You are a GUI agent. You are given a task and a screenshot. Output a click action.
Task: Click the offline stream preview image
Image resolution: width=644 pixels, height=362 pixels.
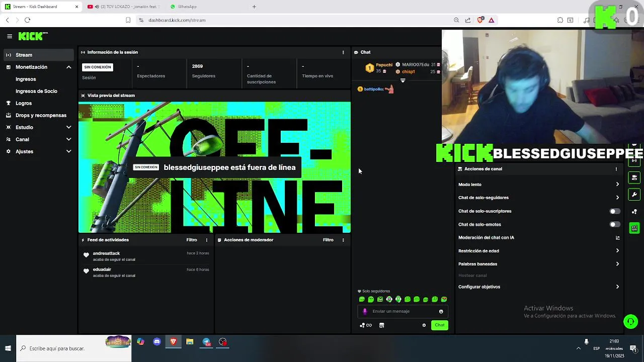[214, 167]
